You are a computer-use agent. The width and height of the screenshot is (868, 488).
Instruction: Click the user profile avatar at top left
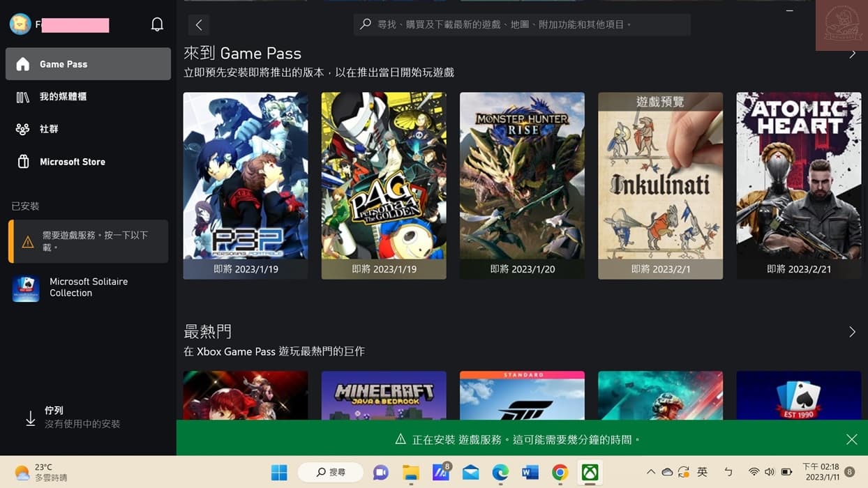pos(19,23)
